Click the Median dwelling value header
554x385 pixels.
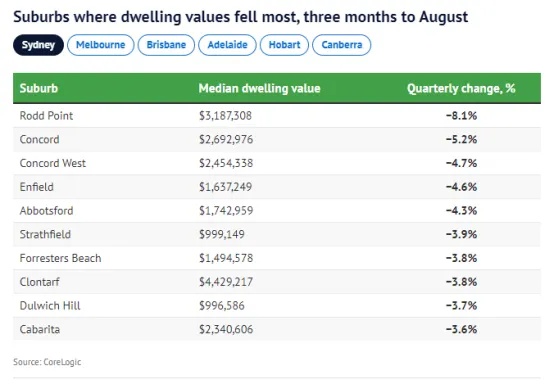[259, 88]
